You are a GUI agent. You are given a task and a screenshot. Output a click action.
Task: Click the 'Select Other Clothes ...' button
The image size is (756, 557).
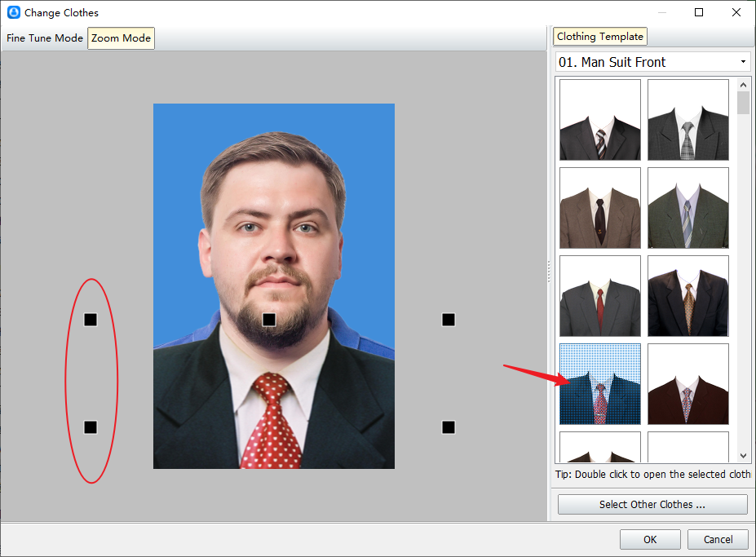click(x=652, y=505)
